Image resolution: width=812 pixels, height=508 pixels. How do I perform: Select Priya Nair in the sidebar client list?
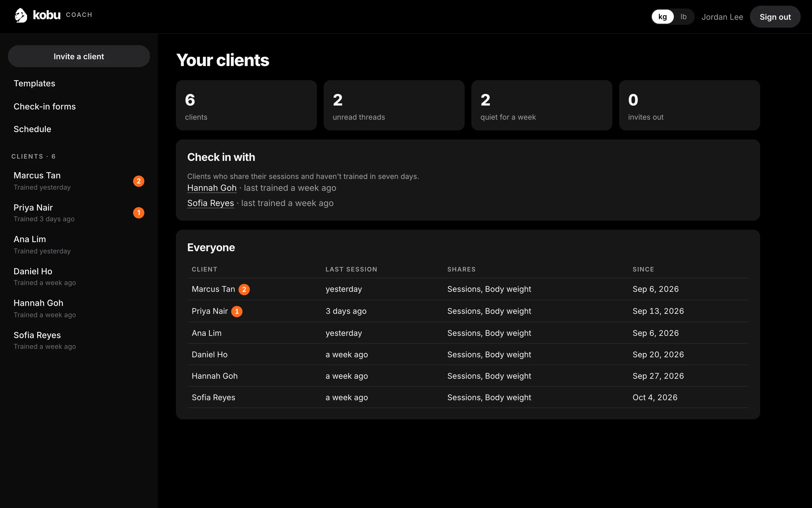click(x=79, y=213)
